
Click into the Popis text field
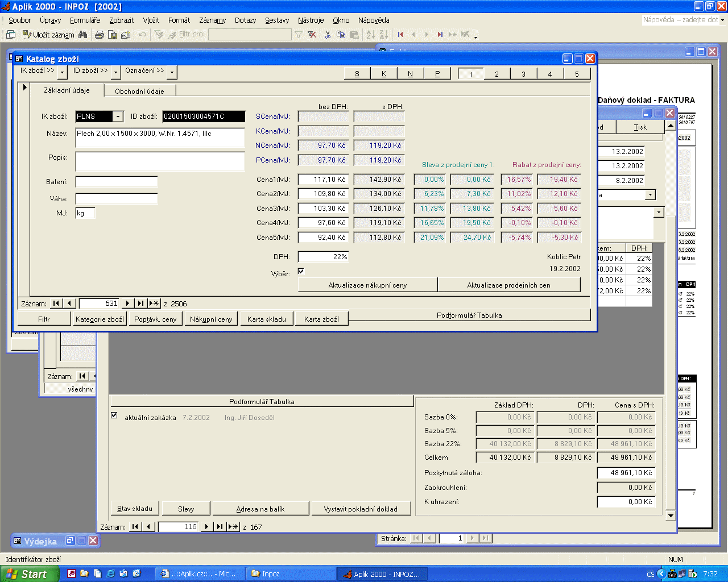click(160, 161)
